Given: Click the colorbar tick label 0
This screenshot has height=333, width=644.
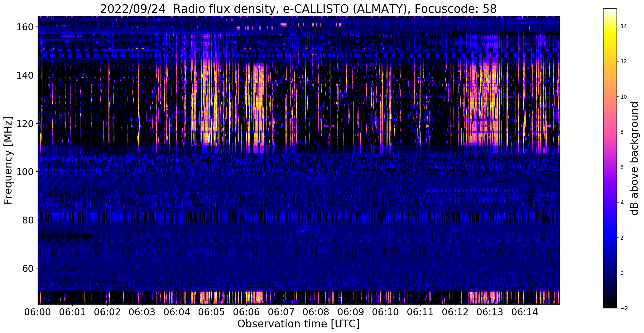Looking at the screenshot, I should pyautogui.click(x=622, y=273).
